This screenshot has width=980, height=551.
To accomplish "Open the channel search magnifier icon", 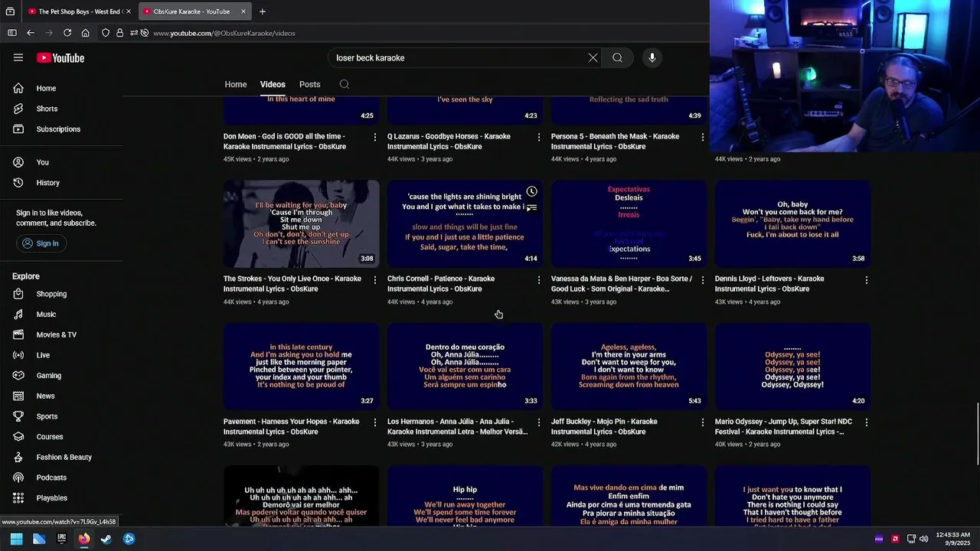I will 344,84.
